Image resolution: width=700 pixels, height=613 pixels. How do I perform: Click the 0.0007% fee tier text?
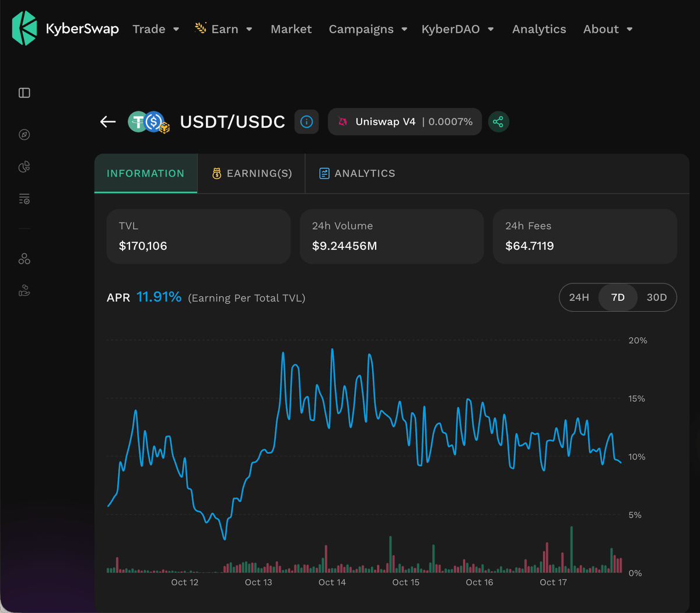(450, 121)
